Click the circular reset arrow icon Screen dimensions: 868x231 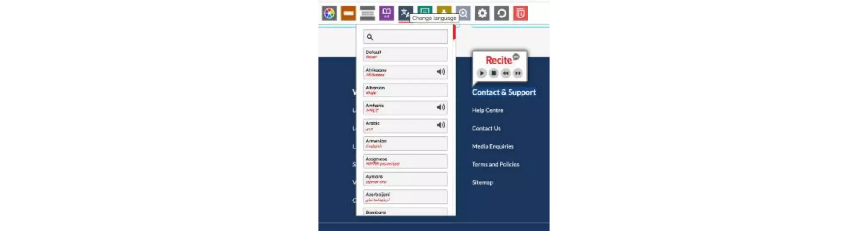pyautogui.click(x=501, y=14)
